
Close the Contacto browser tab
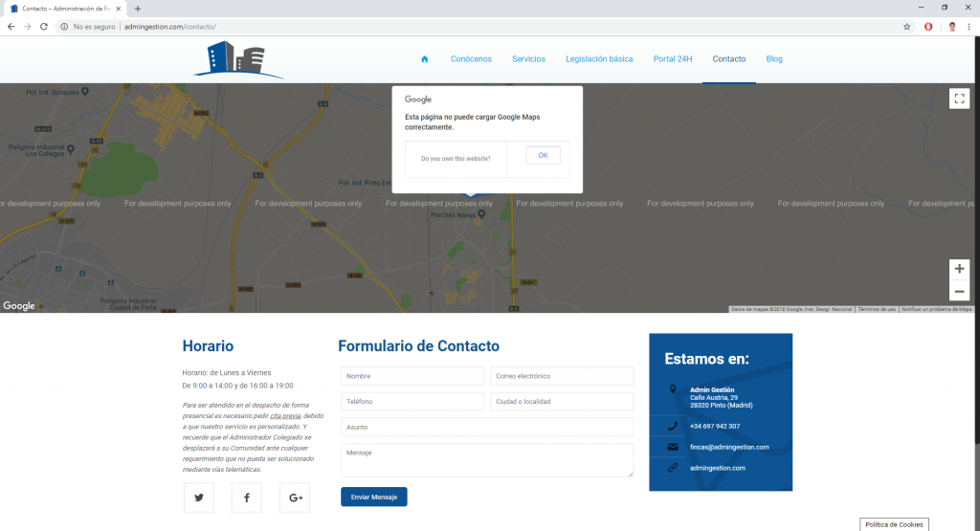[118, 9]
